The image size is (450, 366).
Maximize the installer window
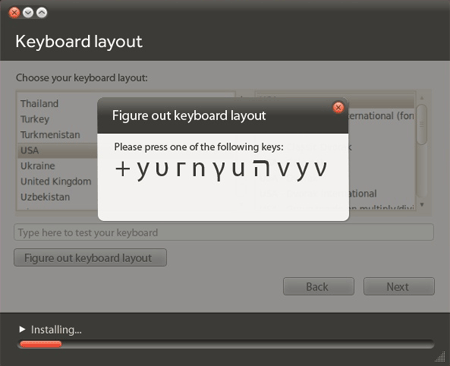[x=42, y=13]
